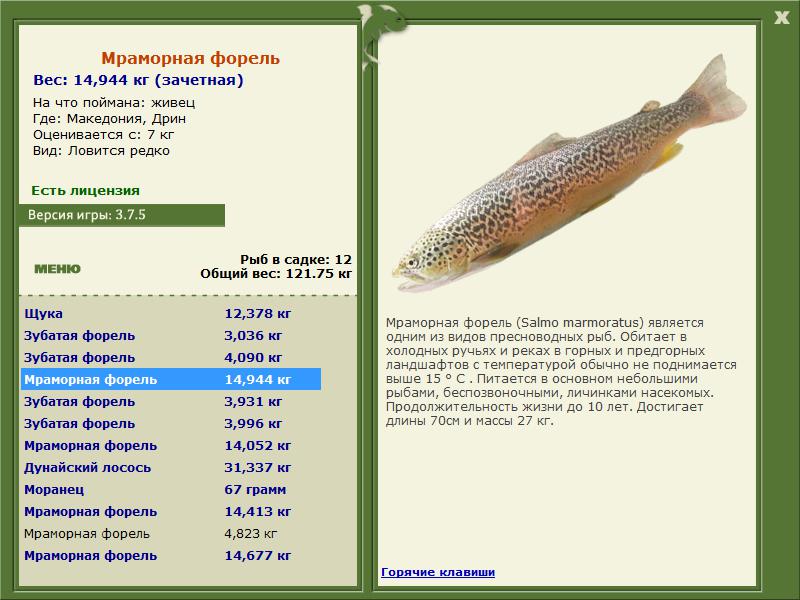The height and width of the screenshot is (600, 800).
Task: Select Зубатая форель 3,931 кг entry
Action: pos(170,402)
